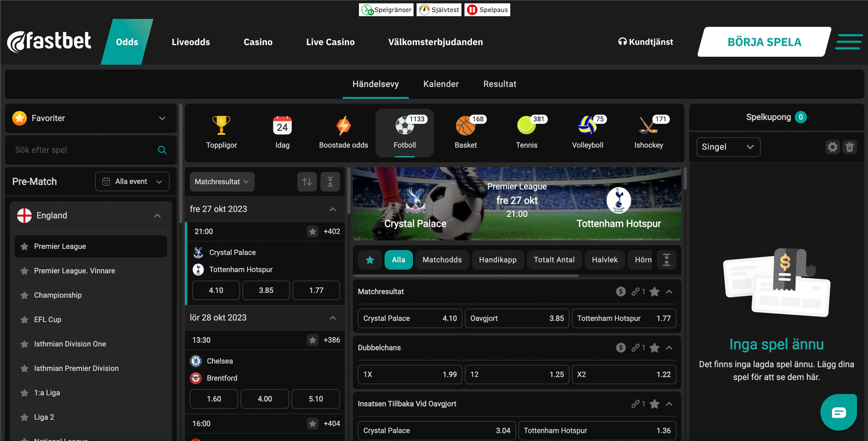The height and width of the screenshot is (441, 868).
Task: Click the market tabs horizontal scrollbar
Action: pos(466,276)
